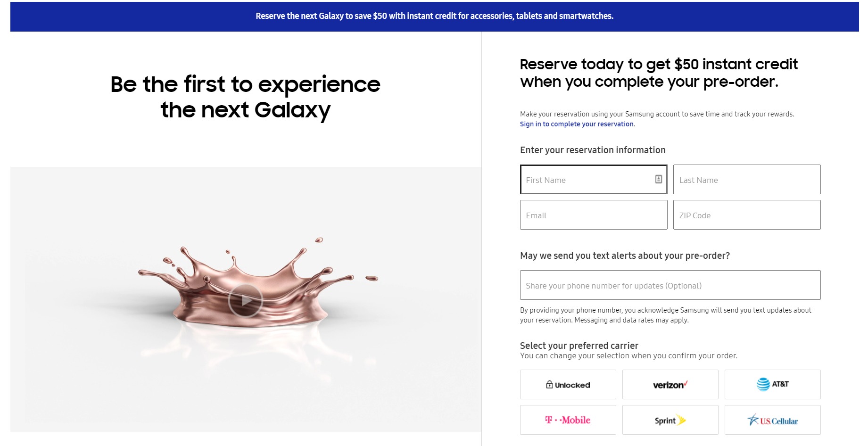Click the yellow Sprint logo mark

click(681, 420)
